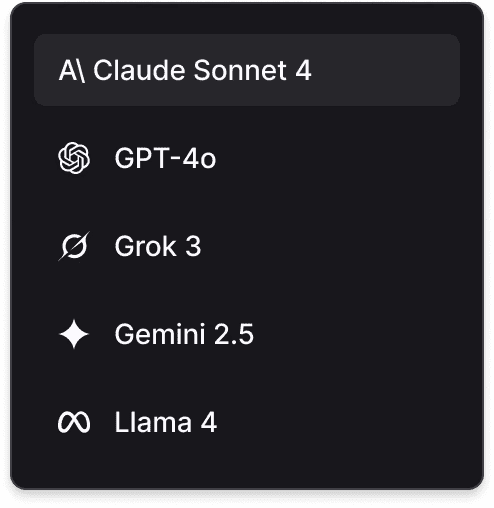Select the Claude Sonnet 4 model
The width and height of the screenshot is (494, 508).
247,70
